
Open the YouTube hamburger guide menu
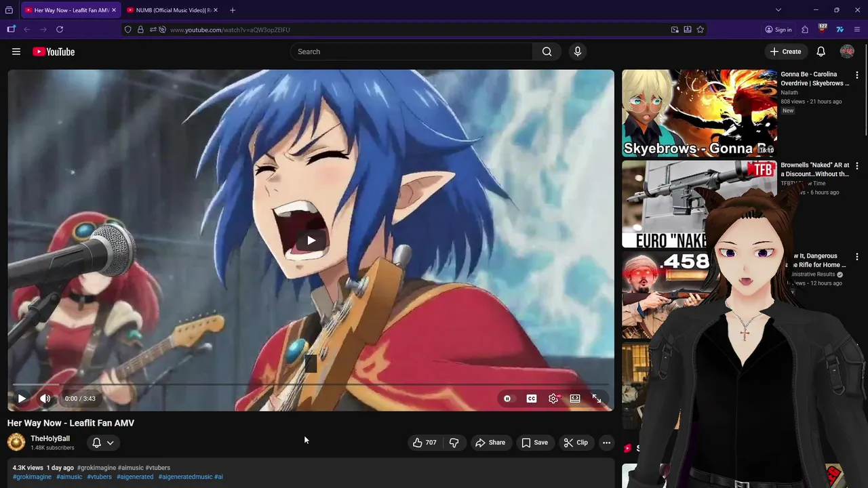[x=16, y=52]
